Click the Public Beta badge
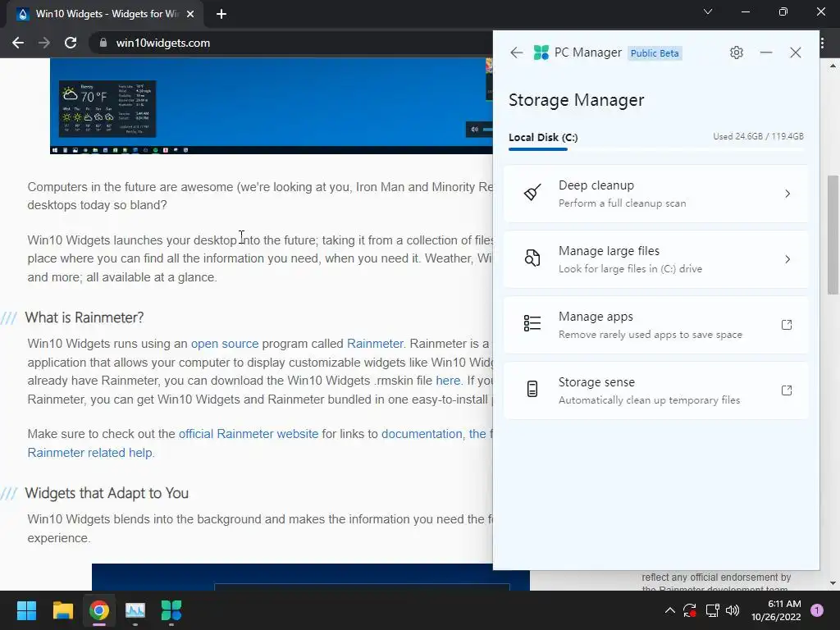 point(655,53)
